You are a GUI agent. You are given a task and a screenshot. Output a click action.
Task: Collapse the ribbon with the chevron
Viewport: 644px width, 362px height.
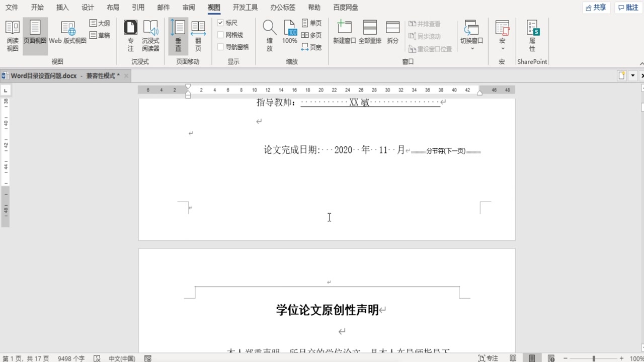point(641,63)
